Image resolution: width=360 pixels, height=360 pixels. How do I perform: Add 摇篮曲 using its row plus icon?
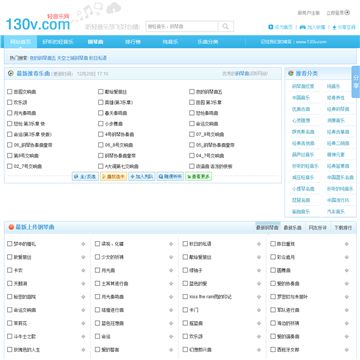click(259, 323)
